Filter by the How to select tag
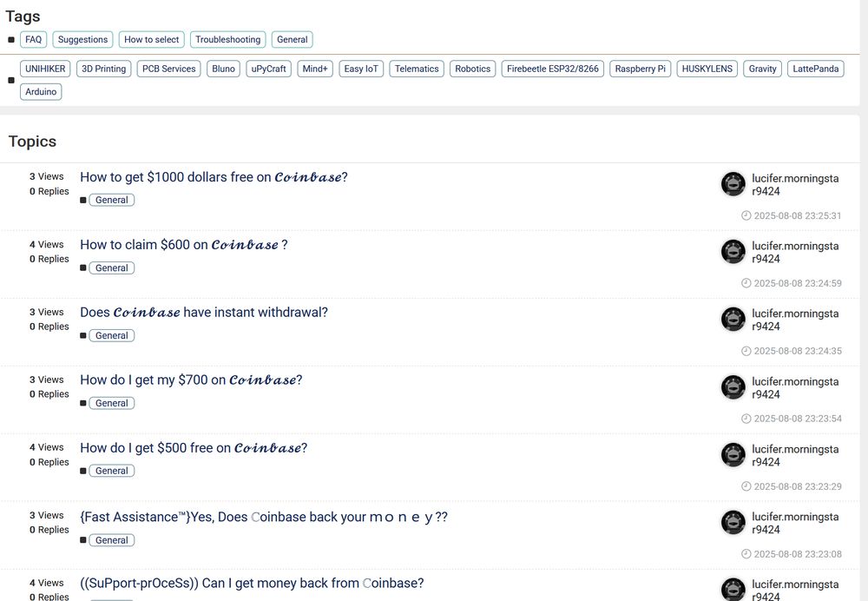The height and width of the screenshot is (601, 868). (152, 39)
